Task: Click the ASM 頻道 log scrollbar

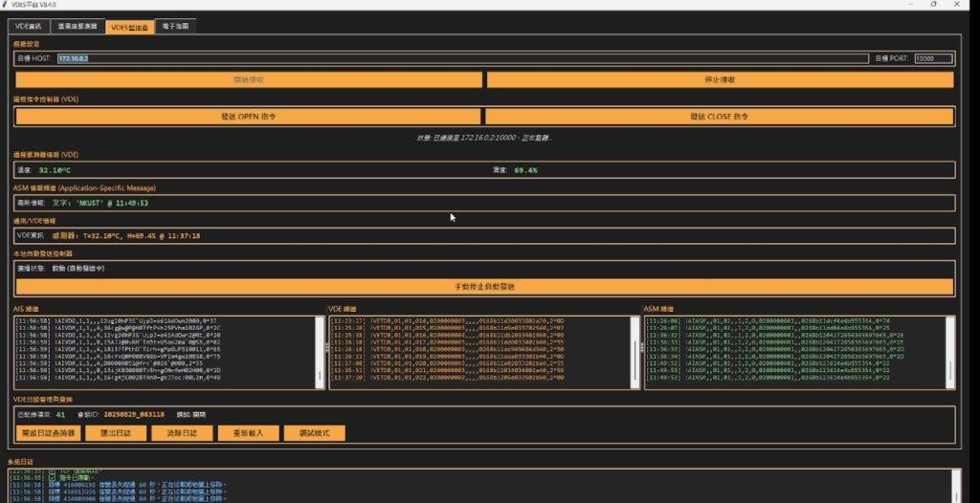Action: (x=949, y=352)
